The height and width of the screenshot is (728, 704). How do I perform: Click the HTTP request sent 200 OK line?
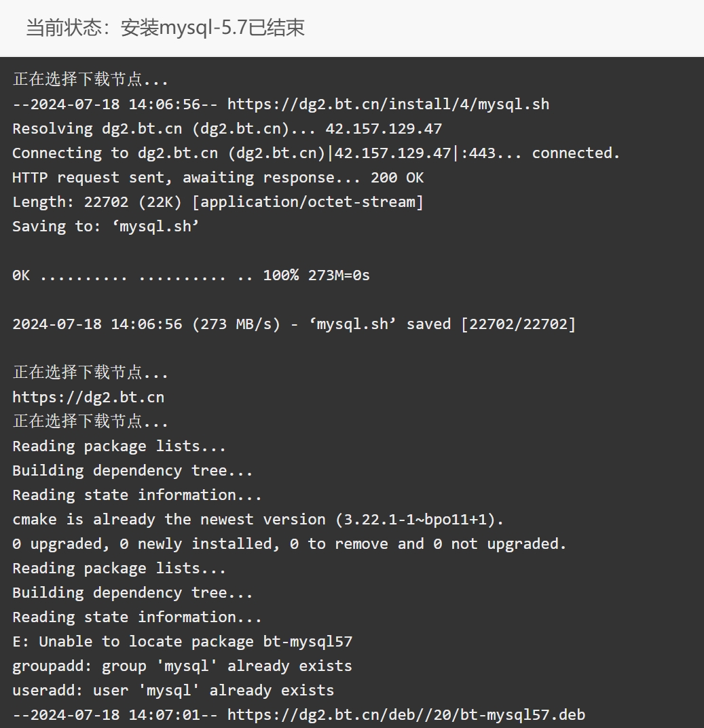[218, 177]
